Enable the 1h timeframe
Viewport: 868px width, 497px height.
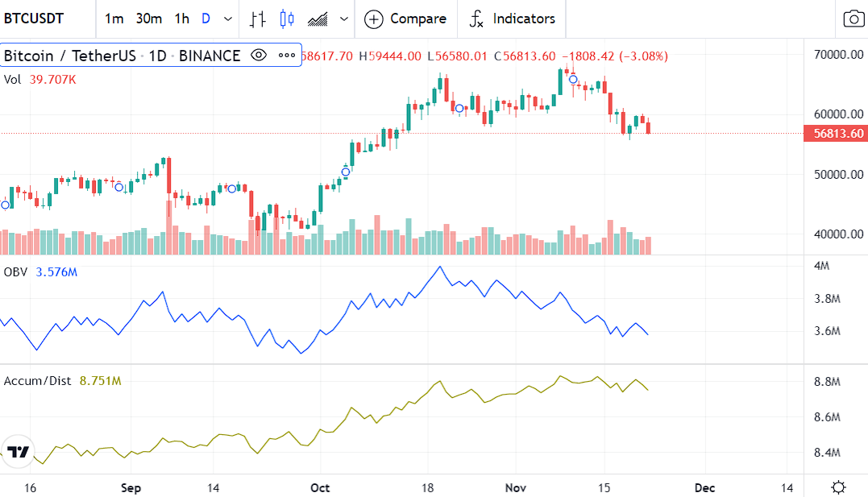point(181,19)
